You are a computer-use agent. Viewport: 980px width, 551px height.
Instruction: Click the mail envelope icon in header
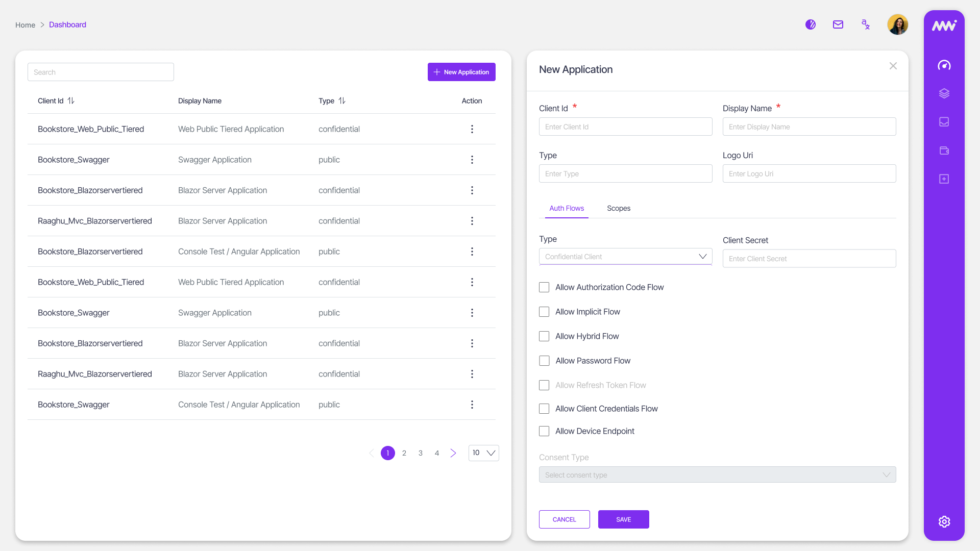click(838, 24)
